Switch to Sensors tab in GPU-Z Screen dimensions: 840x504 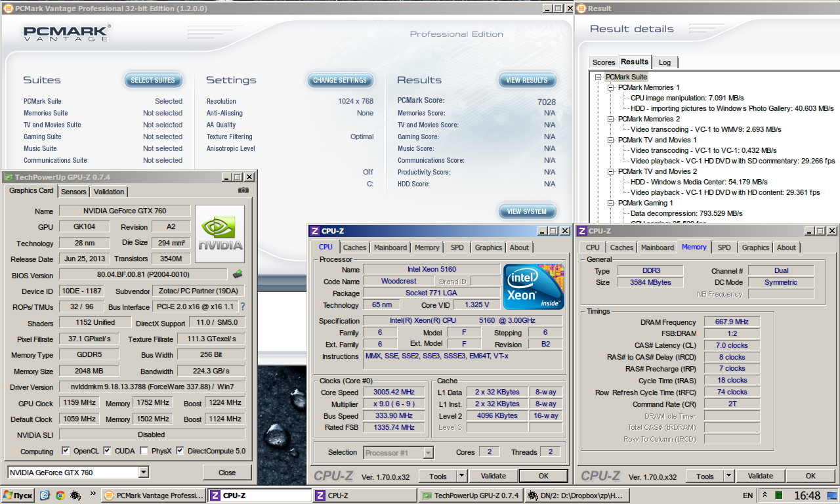coord(73,192)
